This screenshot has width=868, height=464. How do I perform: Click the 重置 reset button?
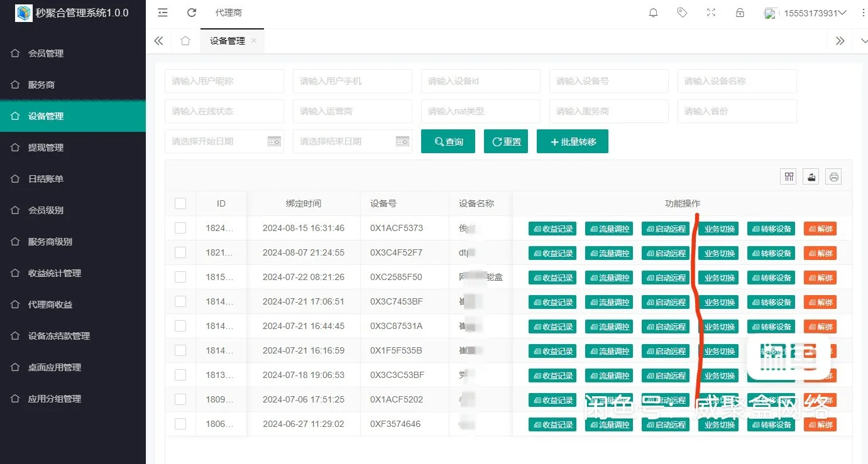506,141
